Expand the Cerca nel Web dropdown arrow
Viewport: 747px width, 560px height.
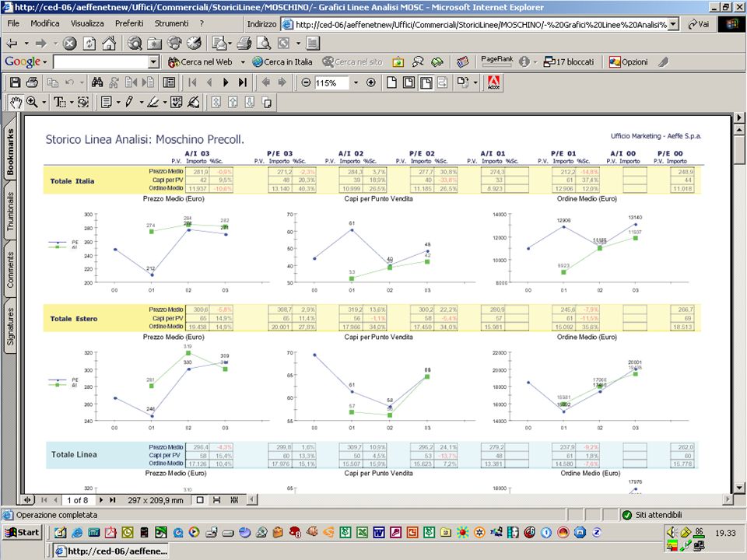coord(243,62)
